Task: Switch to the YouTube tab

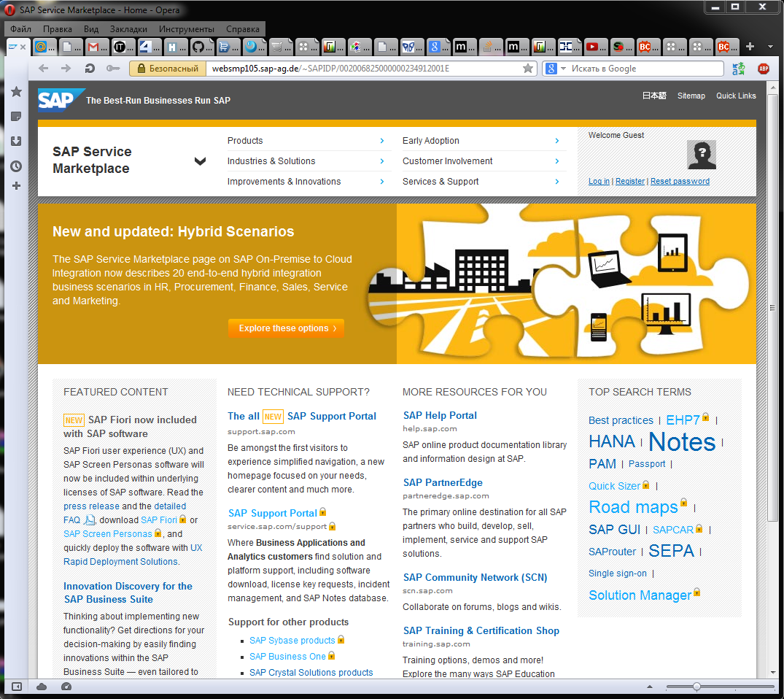Action: 596,47
